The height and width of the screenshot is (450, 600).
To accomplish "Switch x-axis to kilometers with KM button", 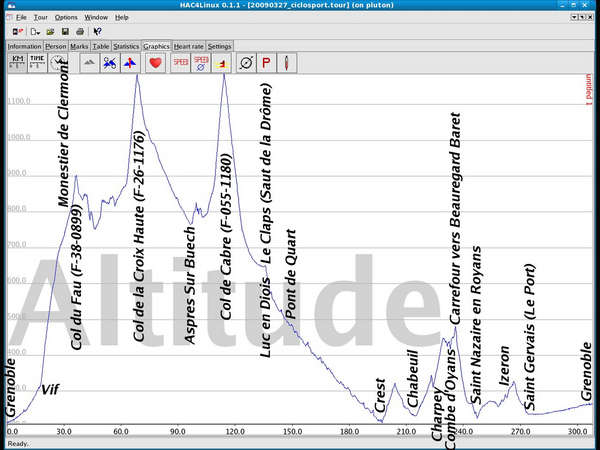I will tap(17, 62).
